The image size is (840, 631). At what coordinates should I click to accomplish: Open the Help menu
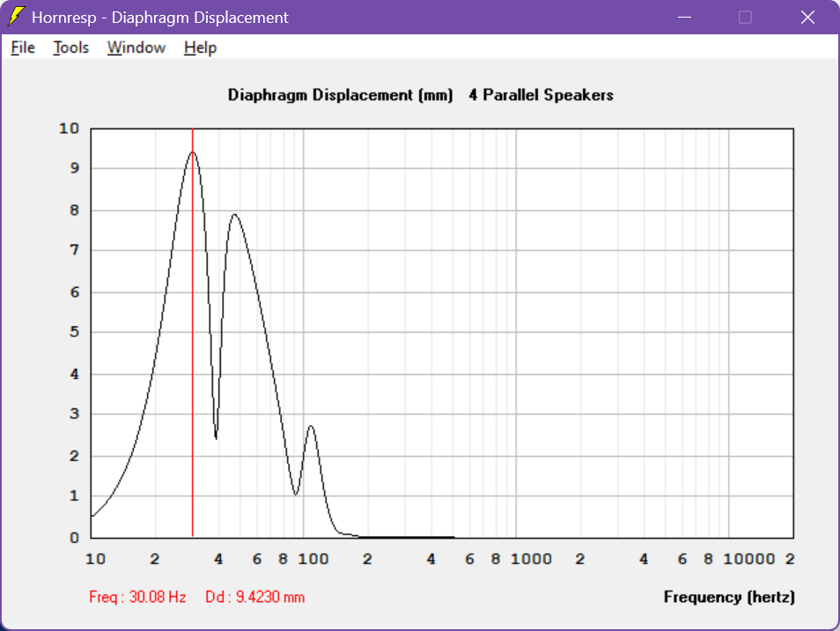coord(201,48)
